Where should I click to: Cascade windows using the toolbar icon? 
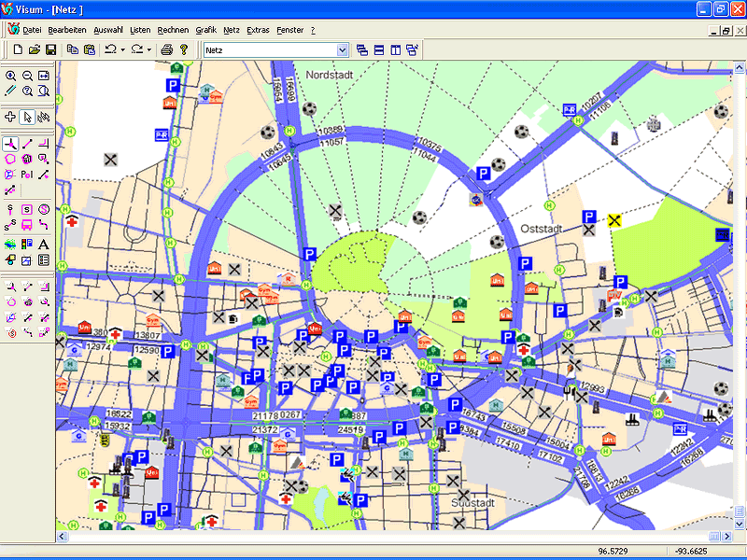tap(362, 50)
